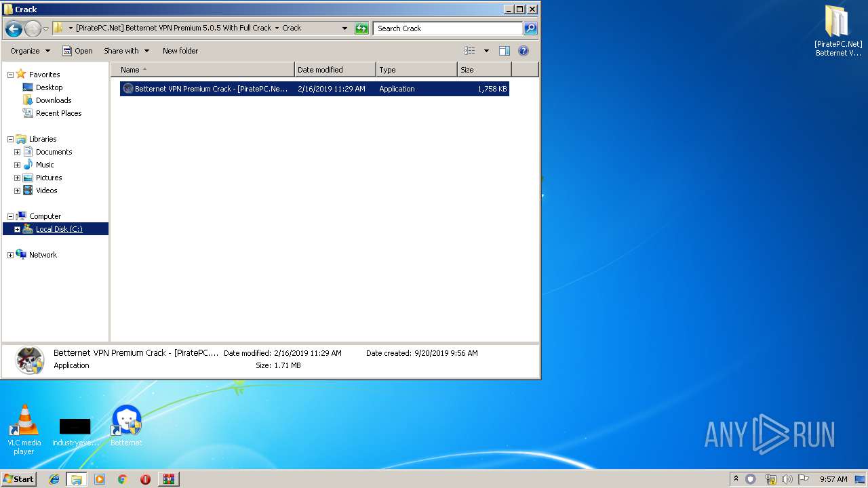Expand the Local Disk (C:) node
868x488 pixels.
(17, 229)
